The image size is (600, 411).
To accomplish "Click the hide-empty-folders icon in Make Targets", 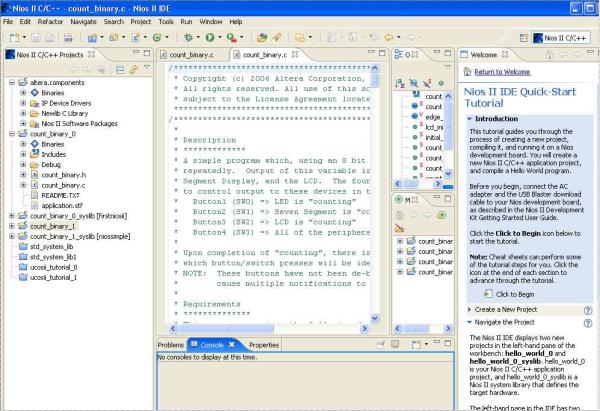I will pos(399,228).
